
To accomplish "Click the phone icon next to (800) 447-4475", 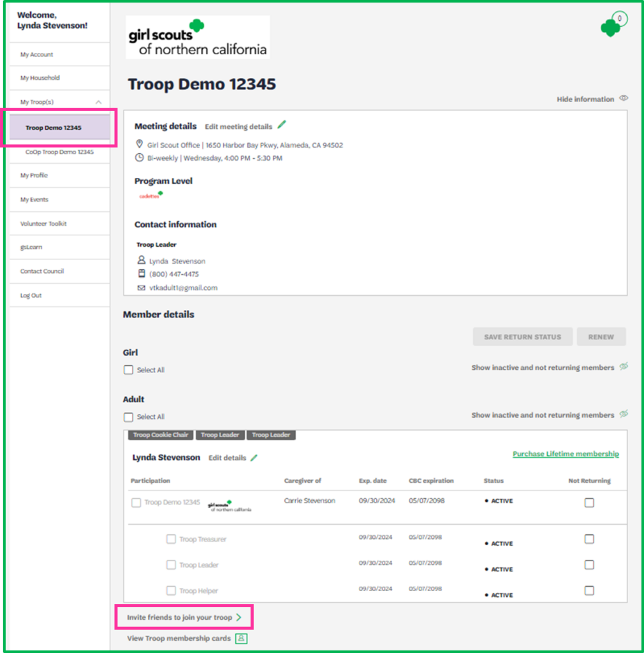I will tap(142, 274).
